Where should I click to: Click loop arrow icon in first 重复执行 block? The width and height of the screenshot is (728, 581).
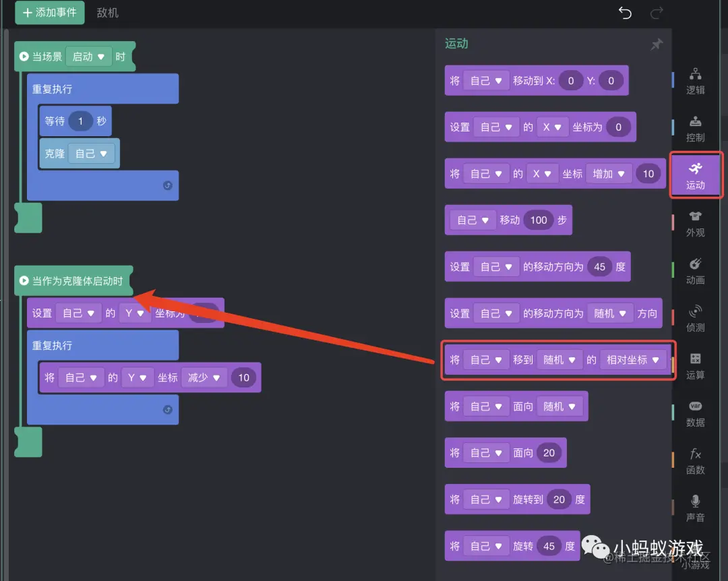(x=168, y=185)
